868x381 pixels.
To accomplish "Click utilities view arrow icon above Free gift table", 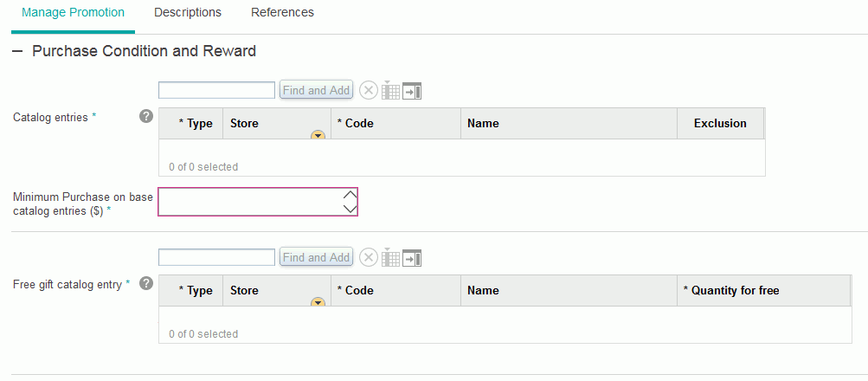I will pyautogui.click(x=412, y=257).
